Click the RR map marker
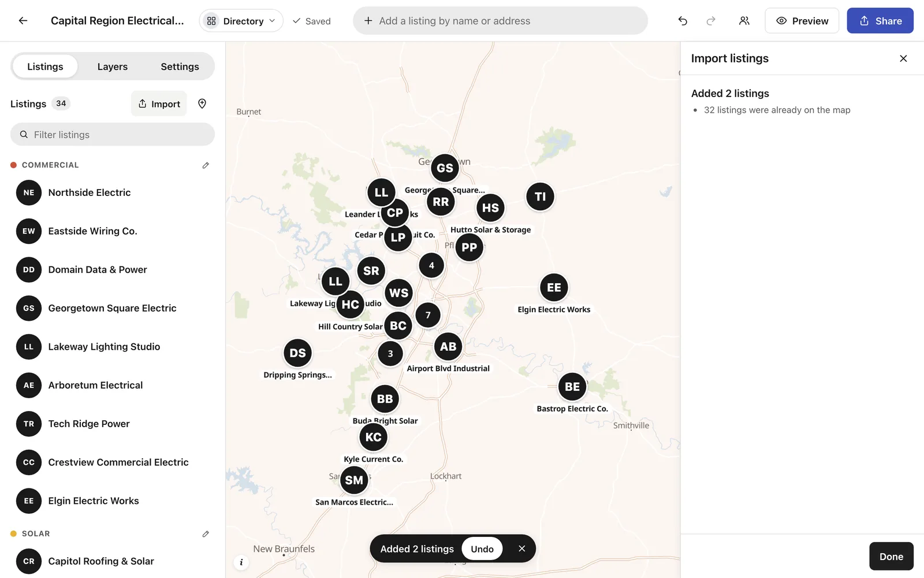The width and height of the screenshot is (924, 578). point(441,202)
